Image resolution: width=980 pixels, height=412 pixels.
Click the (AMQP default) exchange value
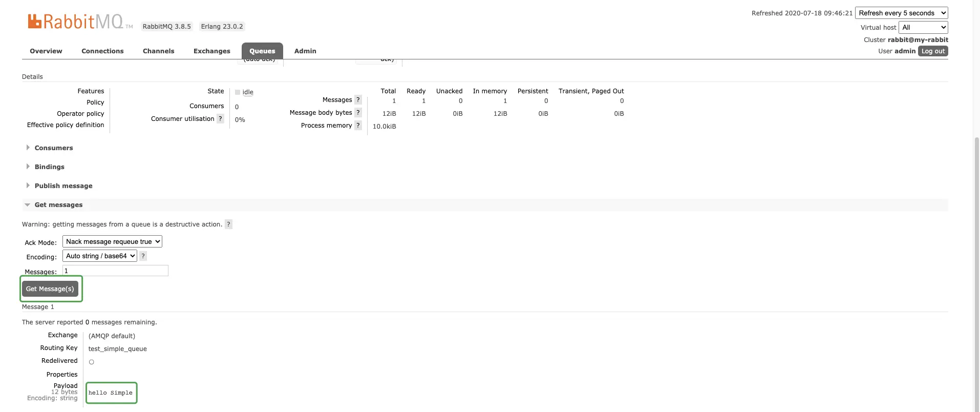(x=112, y=336)
